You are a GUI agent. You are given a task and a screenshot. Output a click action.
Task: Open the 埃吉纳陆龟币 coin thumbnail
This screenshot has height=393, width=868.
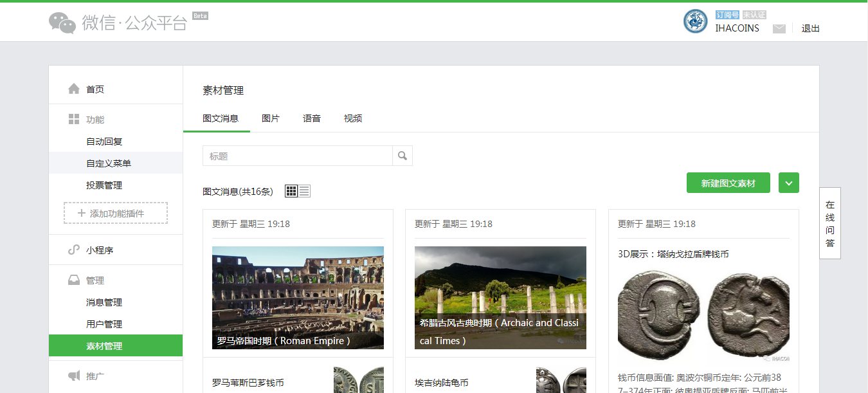561,380
